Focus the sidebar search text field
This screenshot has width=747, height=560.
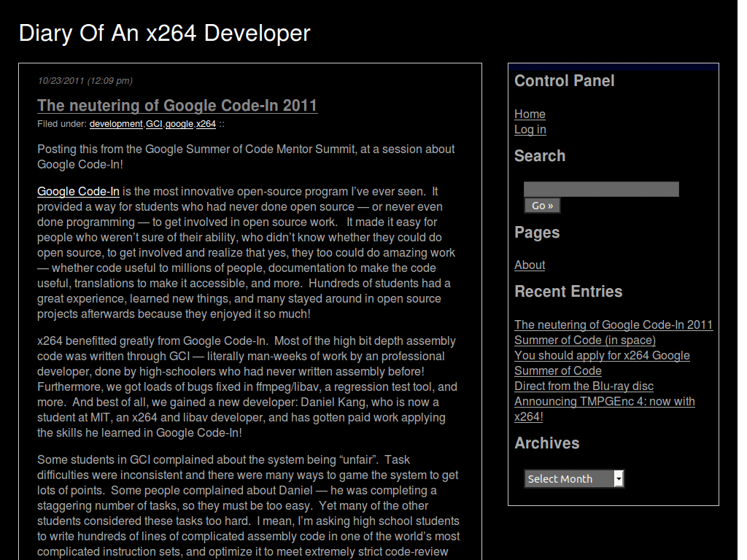point(601,189)
